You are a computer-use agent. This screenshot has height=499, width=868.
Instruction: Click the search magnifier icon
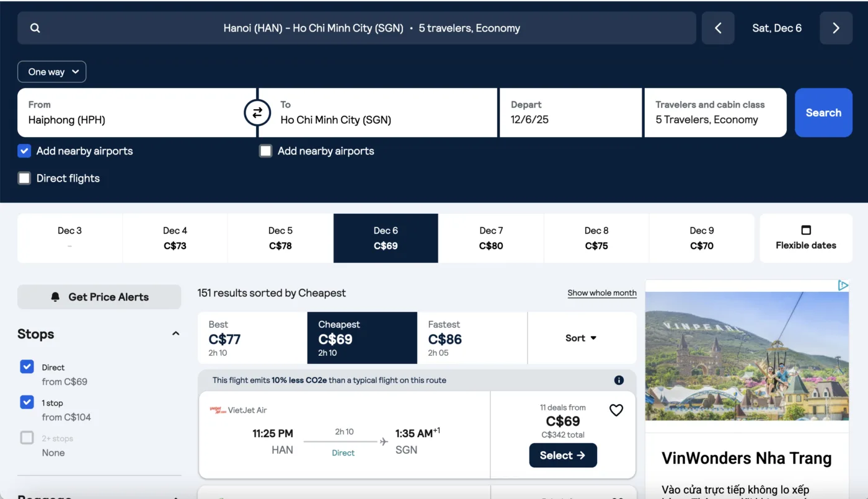(x=35, y=28)
